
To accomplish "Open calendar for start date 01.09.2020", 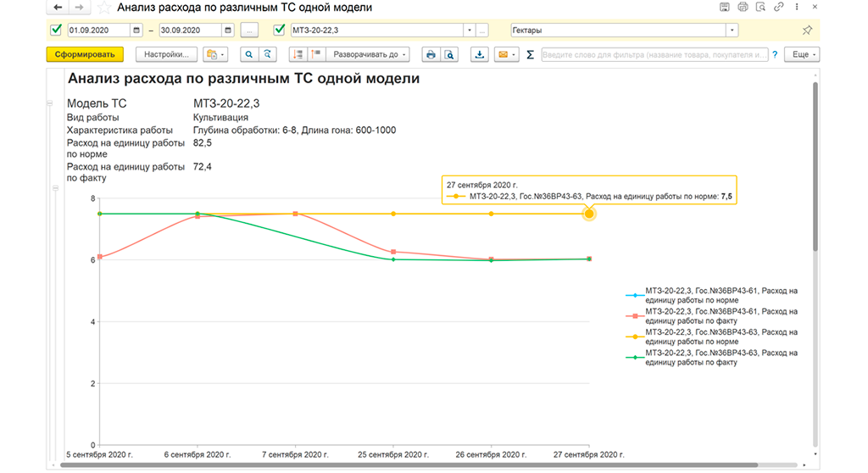I will coord(136,31).
